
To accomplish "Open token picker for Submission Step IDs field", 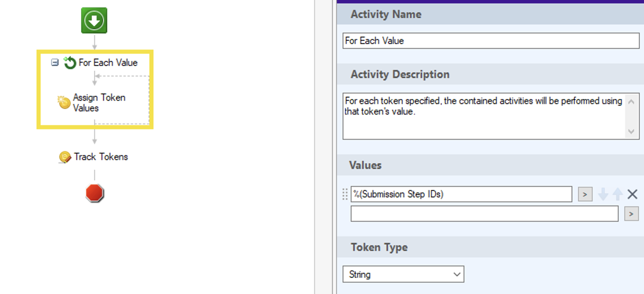I will tap(585, 194).
